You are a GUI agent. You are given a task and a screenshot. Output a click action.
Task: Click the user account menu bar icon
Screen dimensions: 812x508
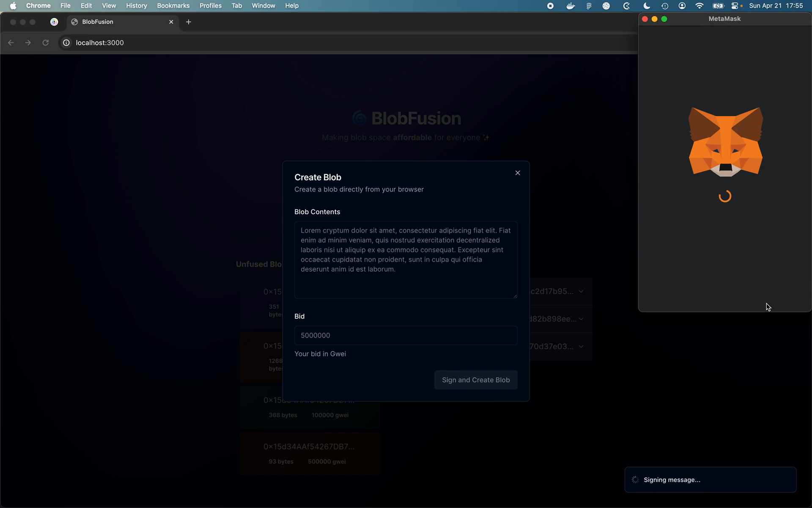coord(682,6)
